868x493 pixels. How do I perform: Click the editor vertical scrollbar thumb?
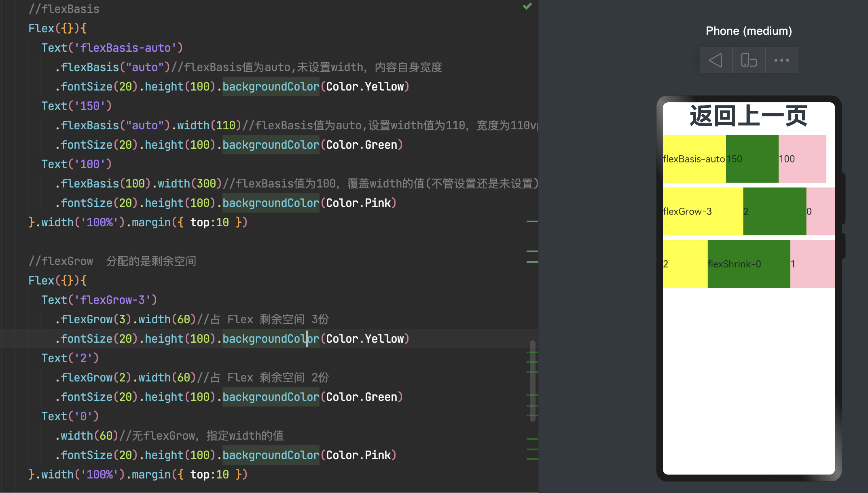click(x=533, y=381)
